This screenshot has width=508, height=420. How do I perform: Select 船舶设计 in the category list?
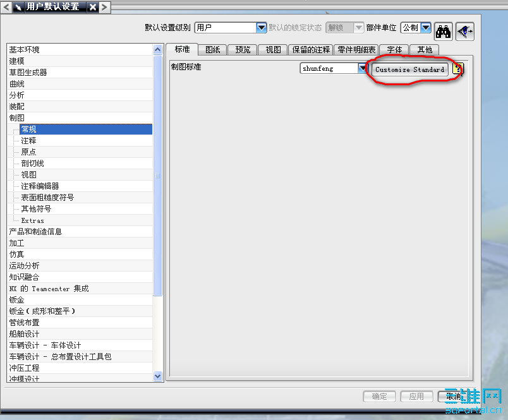click(x=80, y=334)
